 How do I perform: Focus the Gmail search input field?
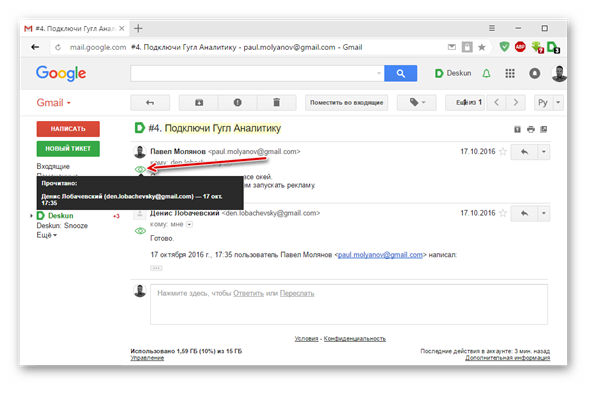coord(253,73)
